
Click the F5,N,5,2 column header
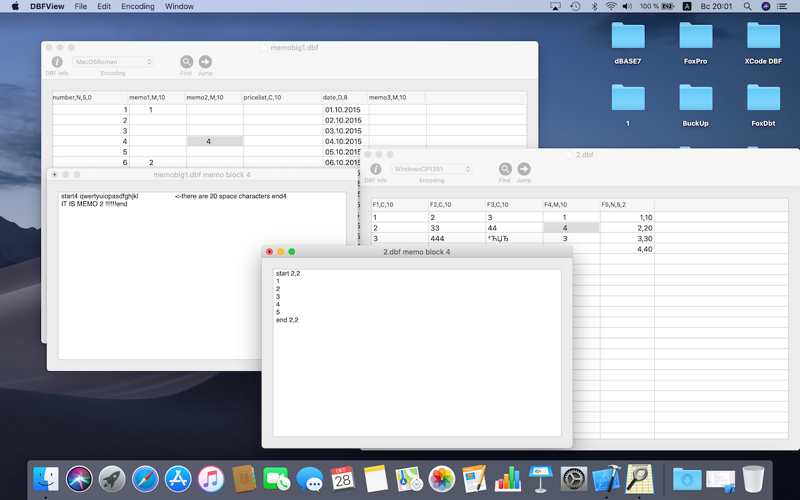(627, 205)
